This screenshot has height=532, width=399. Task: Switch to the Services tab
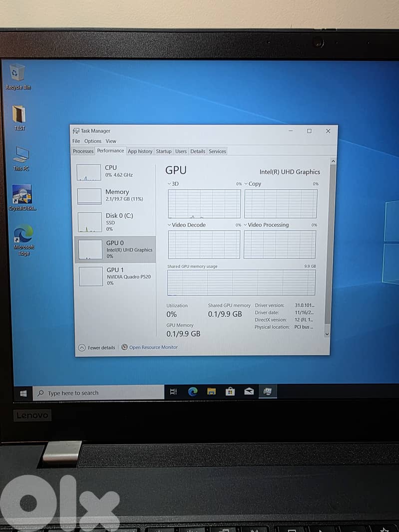point(217,151)
